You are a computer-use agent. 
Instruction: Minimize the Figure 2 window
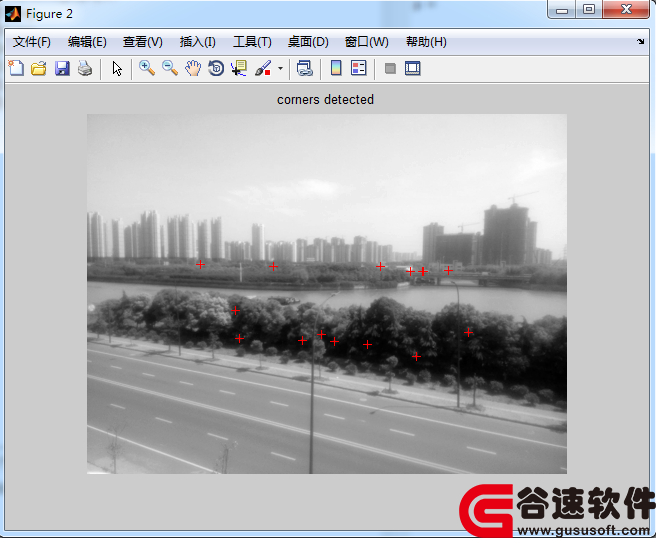(562, 10)
